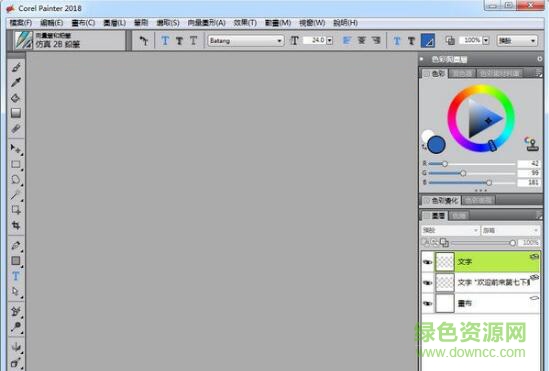Select the Eraser tool
This screenshot has height=371, width=549.
(x=16, y=128)
